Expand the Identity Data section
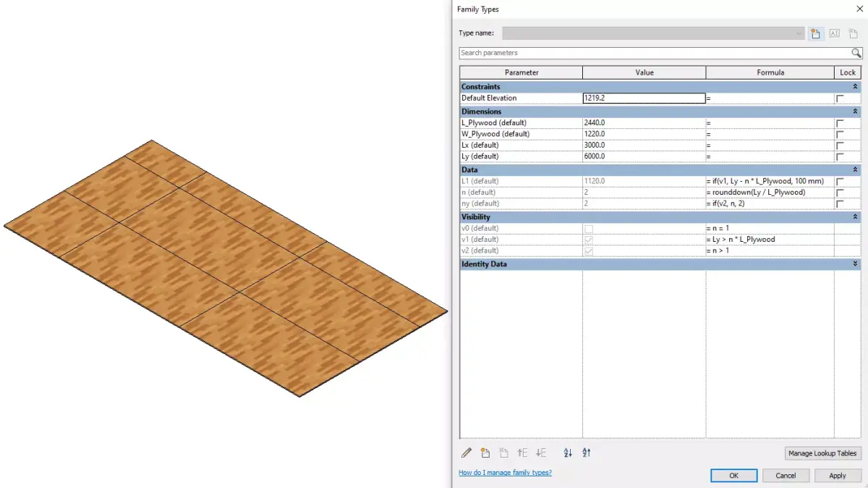The height and width of the screenshot is (488, 868). click(x=854, y=264)
